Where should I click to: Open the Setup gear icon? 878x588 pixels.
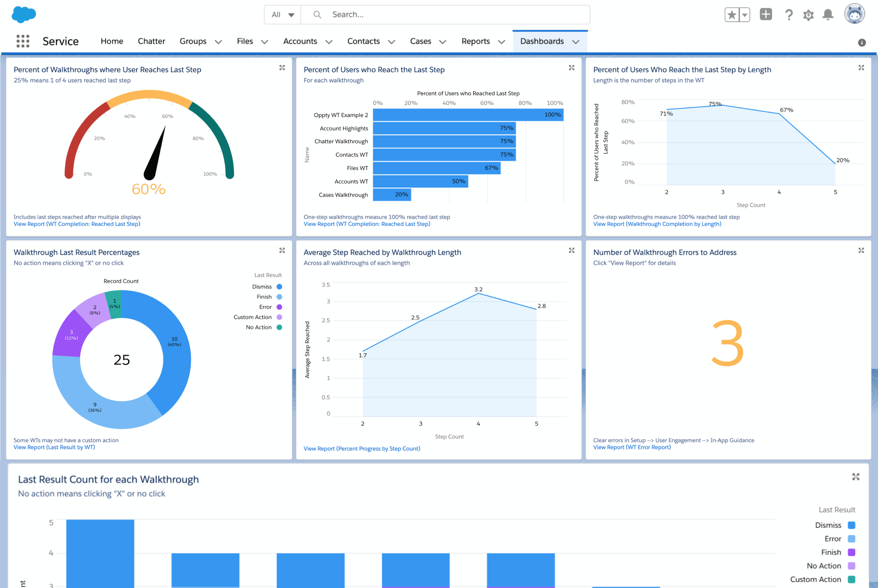click(x=809, y=14)
